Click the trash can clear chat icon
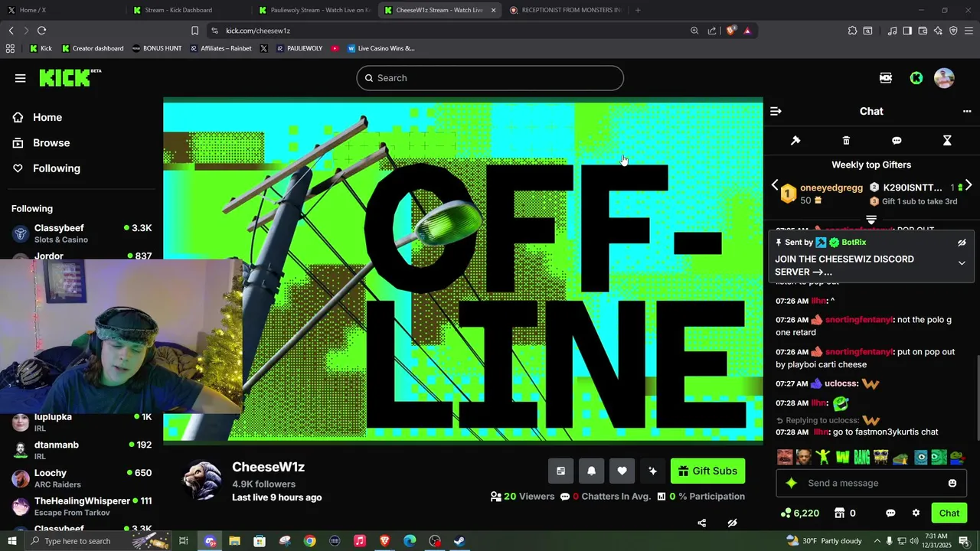 (846, 141)
